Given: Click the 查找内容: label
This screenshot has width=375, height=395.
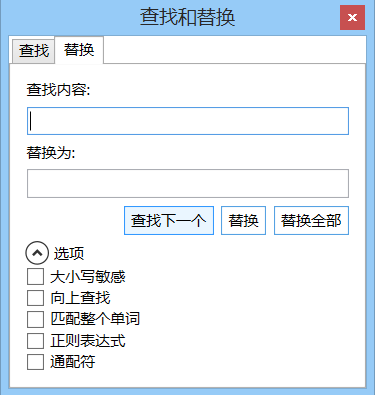Looking at the screenshot, I should click(x=59, y=90).
